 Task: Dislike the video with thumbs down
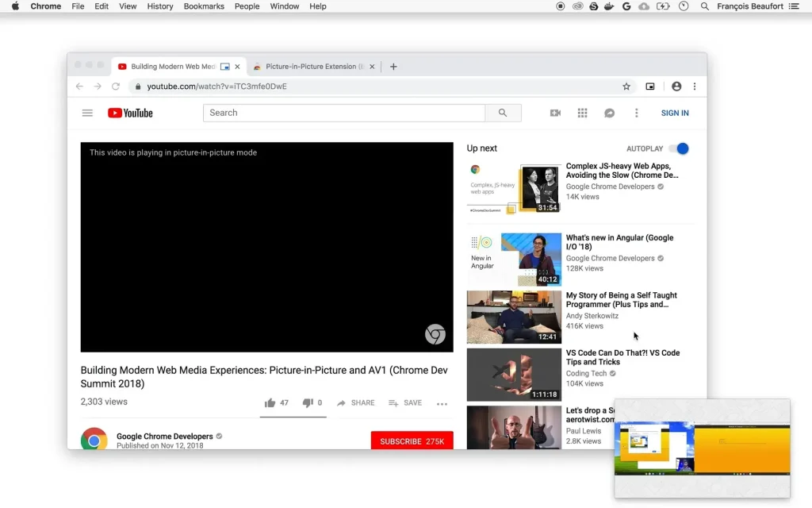[x=307, y=402]
